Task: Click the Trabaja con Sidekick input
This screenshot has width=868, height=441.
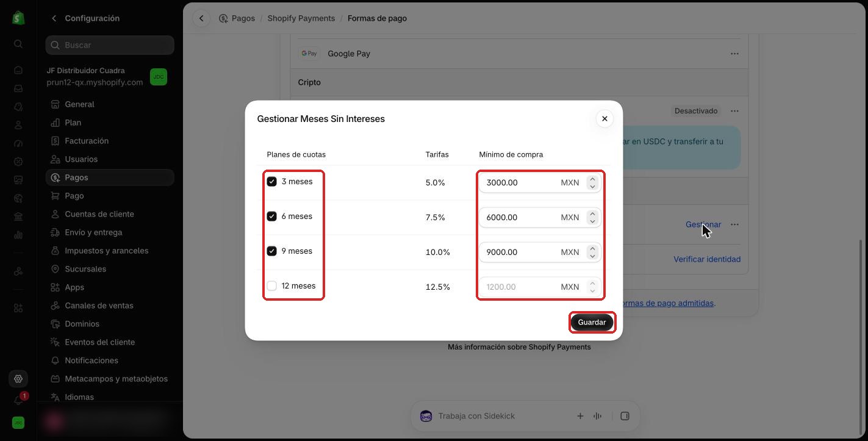Action: (x=476, y=416)
